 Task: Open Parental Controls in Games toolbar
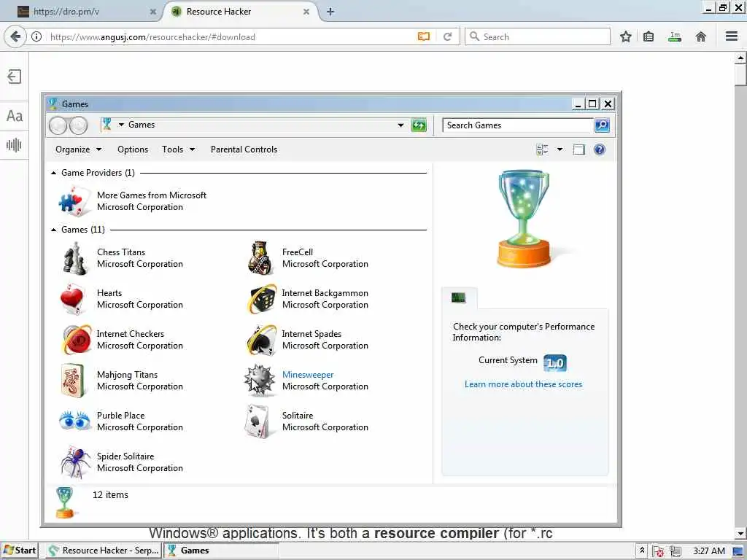[x=244, y=149]
